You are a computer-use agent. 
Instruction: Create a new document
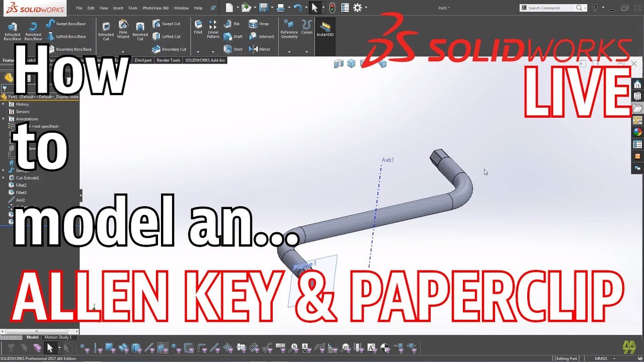tap(229, 8)
